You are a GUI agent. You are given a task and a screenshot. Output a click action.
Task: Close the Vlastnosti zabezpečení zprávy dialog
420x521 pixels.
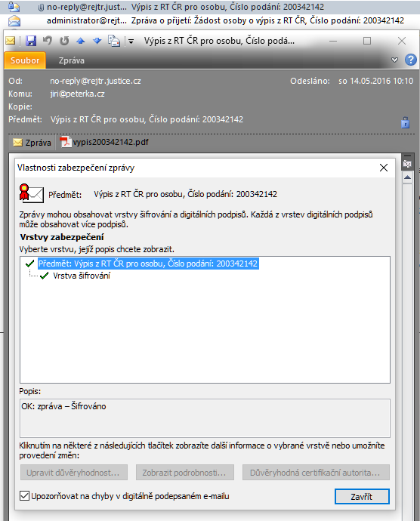tap(384, 168)
